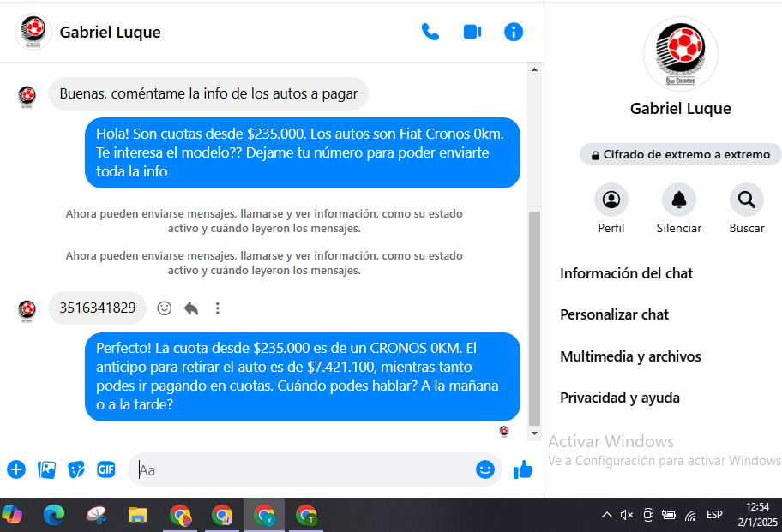Click the message input field
Image resolution: width=782 pixels, height=532 pixels.
pos(300,470)
